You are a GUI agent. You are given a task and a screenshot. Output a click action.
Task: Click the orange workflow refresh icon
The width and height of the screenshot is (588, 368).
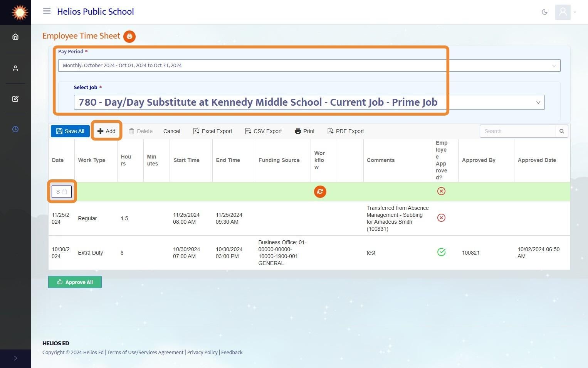pyautogui.click(x=320, y=192)
